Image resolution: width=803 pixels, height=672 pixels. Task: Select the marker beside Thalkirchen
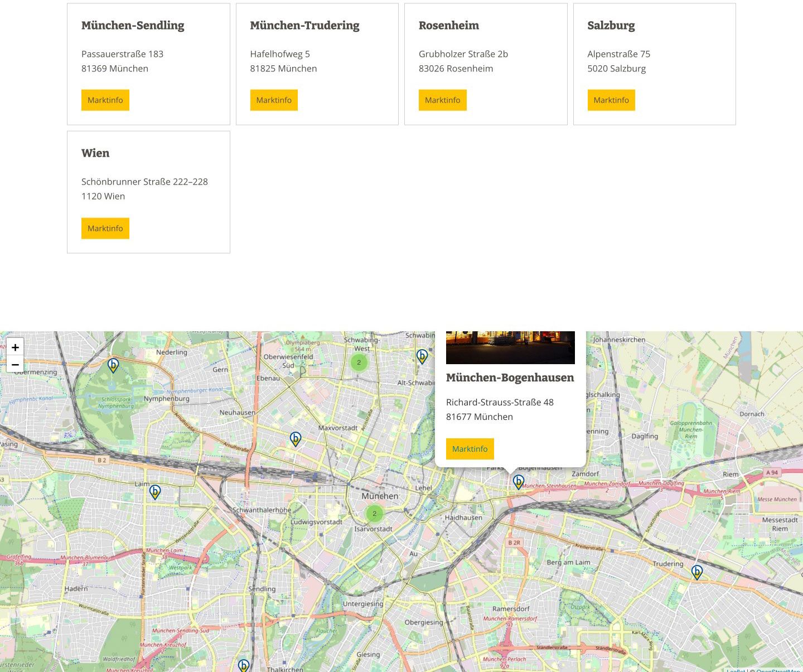(244, 665)
